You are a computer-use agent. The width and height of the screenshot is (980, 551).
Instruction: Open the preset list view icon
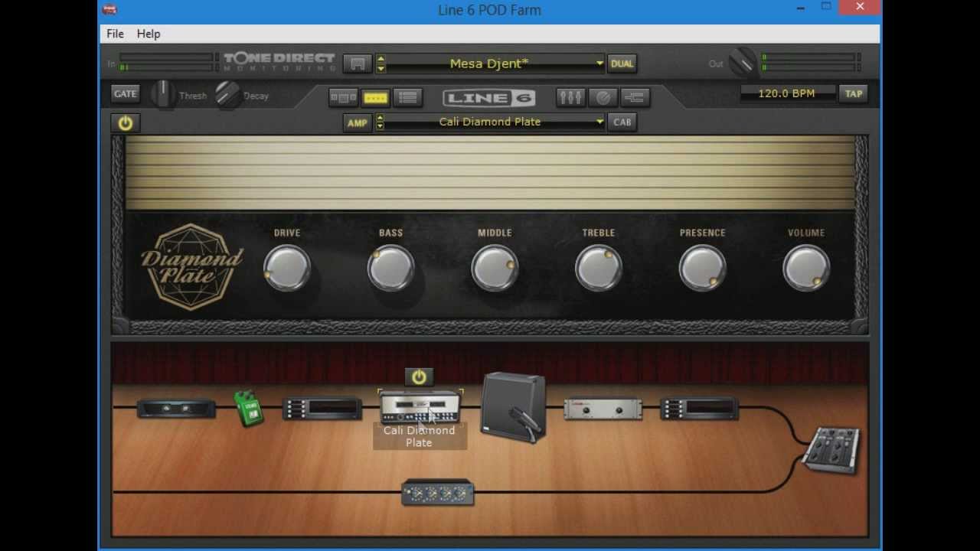(x=407, y=97)
